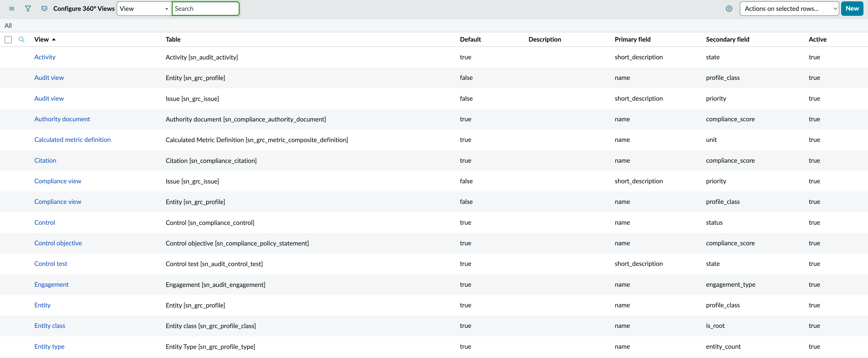Click false Default in Compliance view Entity row
The height and width of the screenshot is (358, 868).
click(466, 202)
